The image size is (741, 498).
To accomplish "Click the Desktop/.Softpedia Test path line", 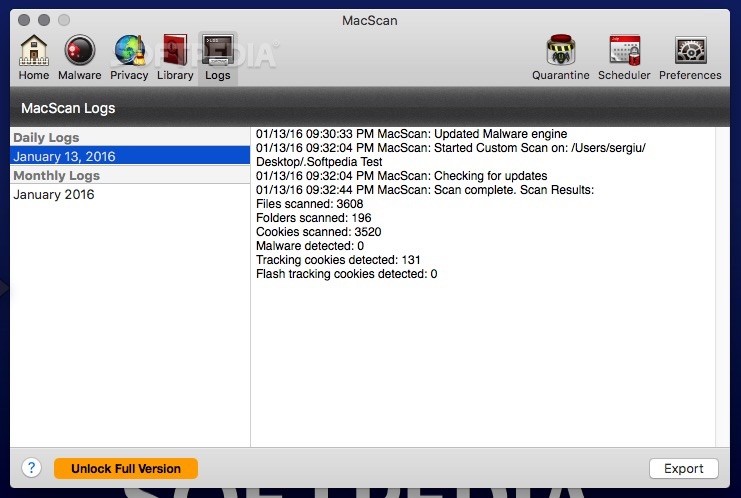I will 319,162.
